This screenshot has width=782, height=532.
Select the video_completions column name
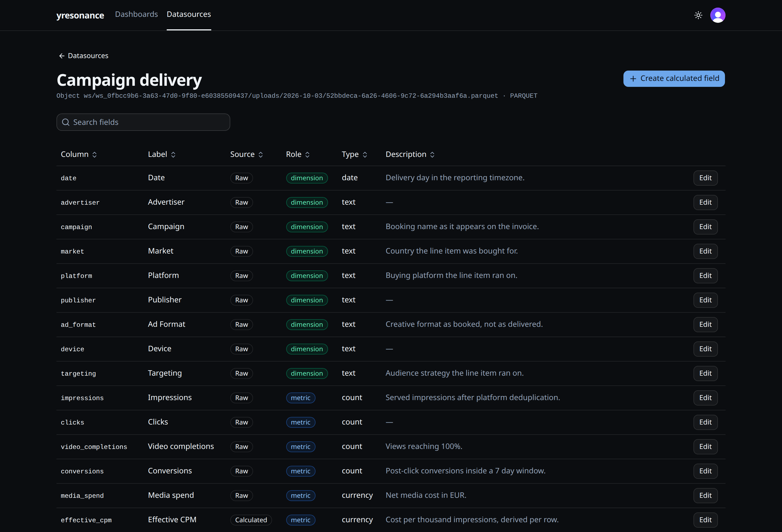pos(94,447)
